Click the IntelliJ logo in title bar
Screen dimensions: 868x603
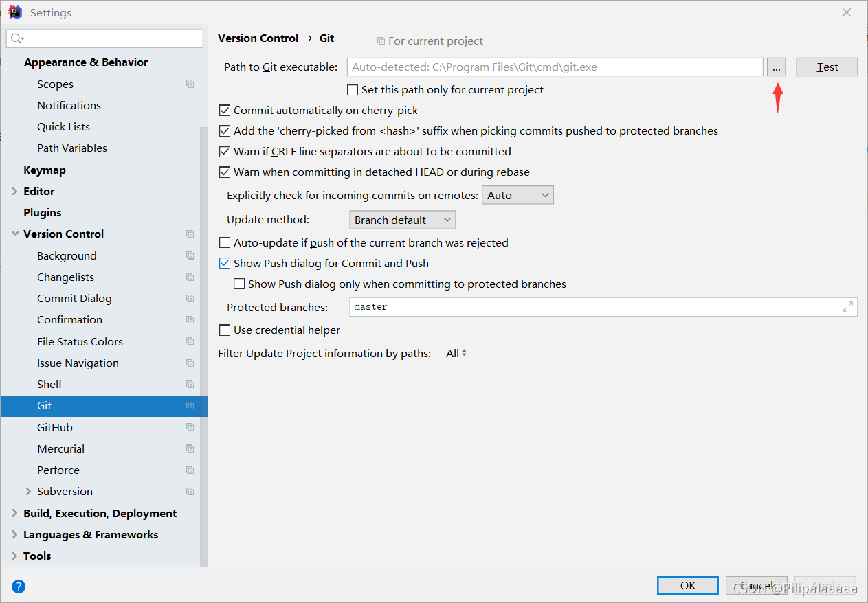pos(15,12)
